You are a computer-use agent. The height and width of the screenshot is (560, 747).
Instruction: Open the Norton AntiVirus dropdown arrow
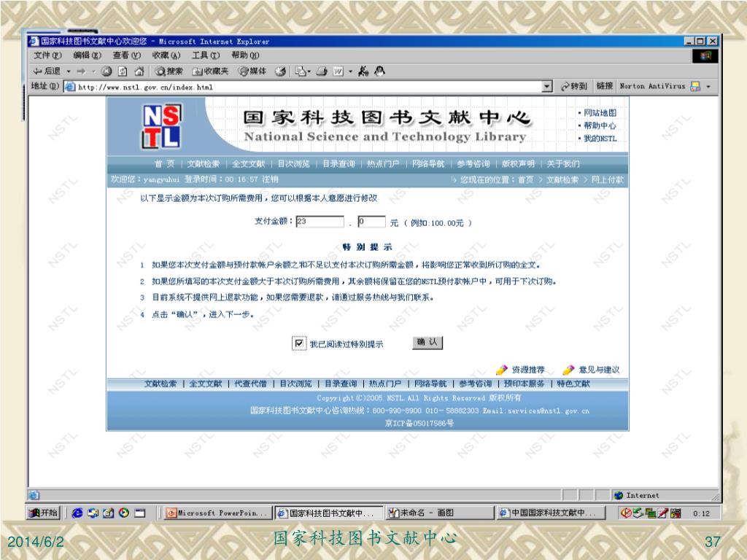[x=708, y=86]
